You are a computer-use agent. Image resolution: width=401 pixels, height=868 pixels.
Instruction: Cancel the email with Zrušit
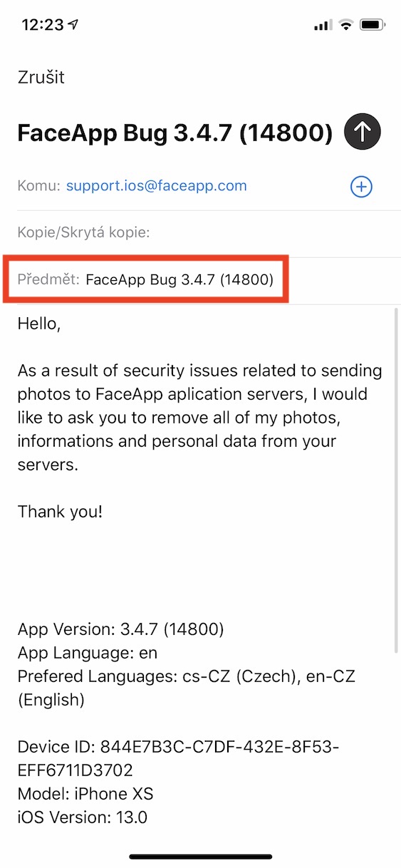(x=42, y=77)
